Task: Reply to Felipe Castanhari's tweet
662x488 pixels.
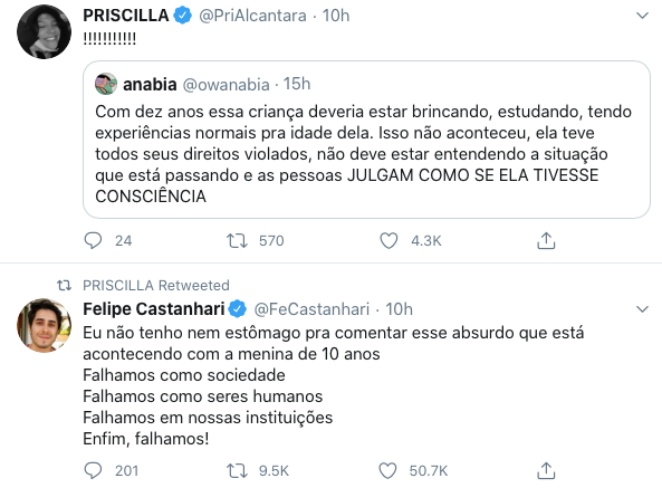Action: coord(93,469)
